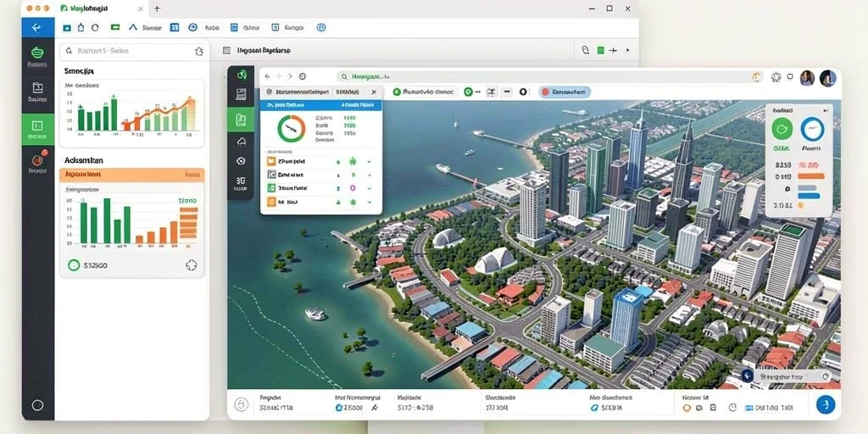The width and height of the screenshot is (868, 434).
Task: Click the orange bar in the right panel
Action: pos(811,176)
